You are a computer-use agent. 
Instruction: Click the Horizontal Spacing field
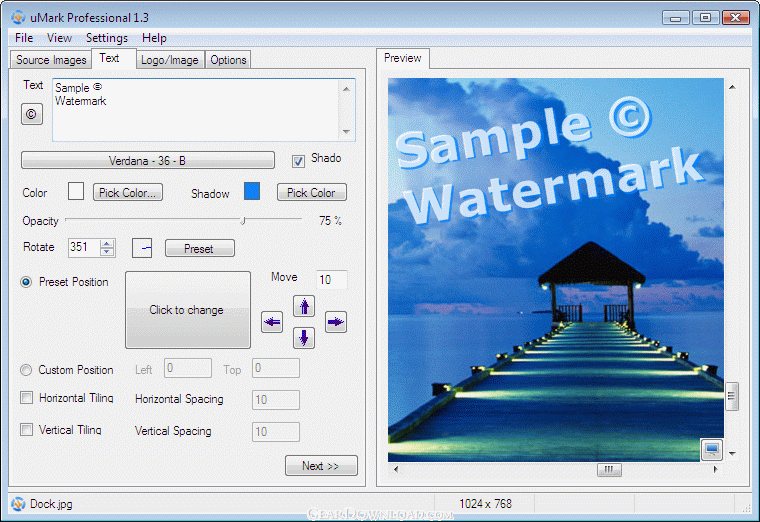[275, 400]
